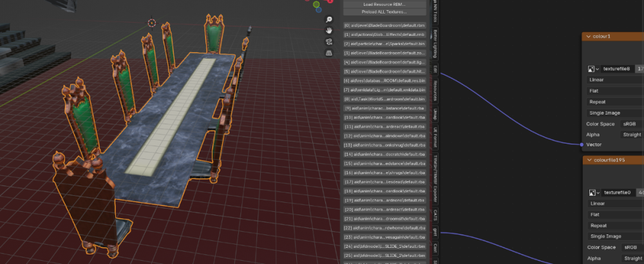Click the viewport zoom magnifier icon
Screen dimensions: 644x264
tap(329, 20)
